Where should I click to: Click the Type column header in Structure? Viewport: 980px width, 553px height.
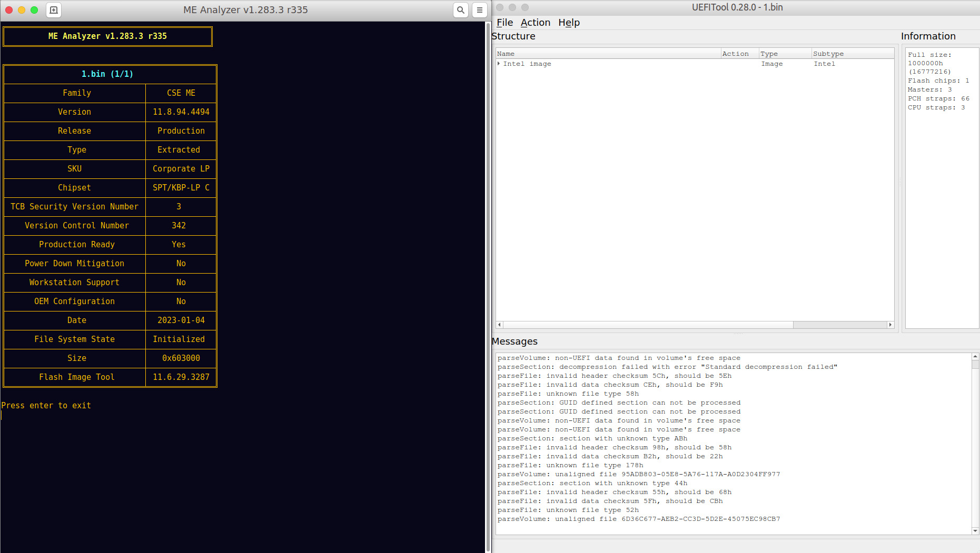click(x=785, y=54)
